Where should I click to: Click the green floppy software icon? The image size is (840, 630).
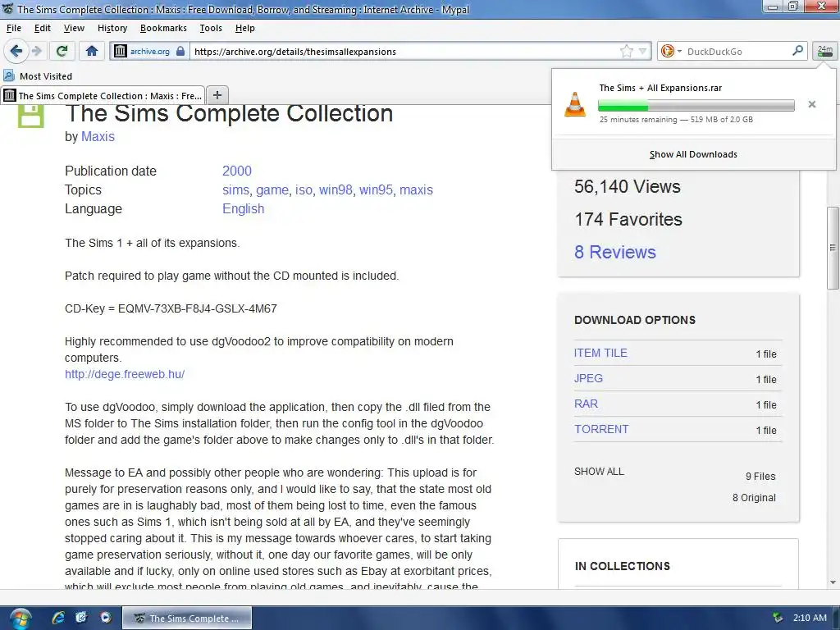pyautogui.click(x=30, y=115)
